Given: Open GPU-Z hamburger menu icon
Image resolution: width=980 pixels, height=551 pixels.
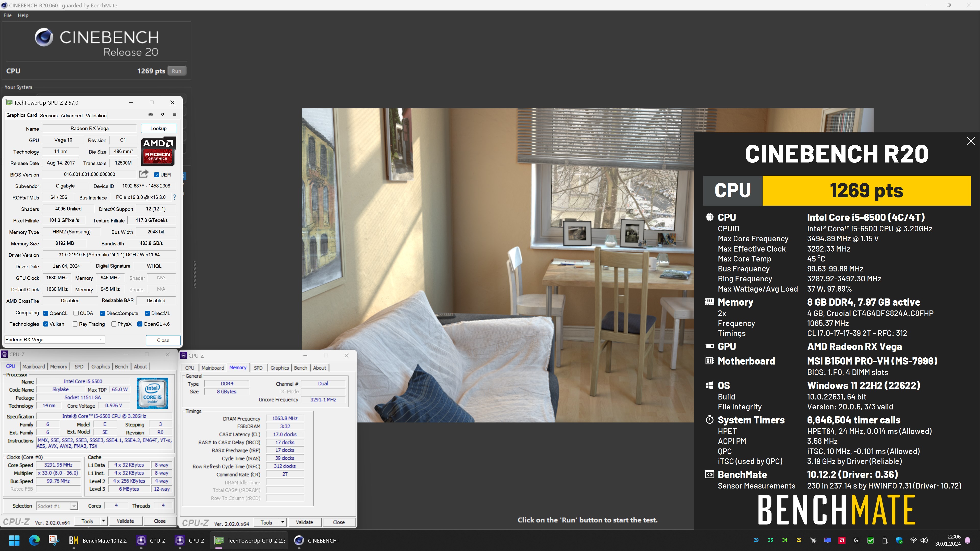Looking at the screenshot, I should click(175, 115).
